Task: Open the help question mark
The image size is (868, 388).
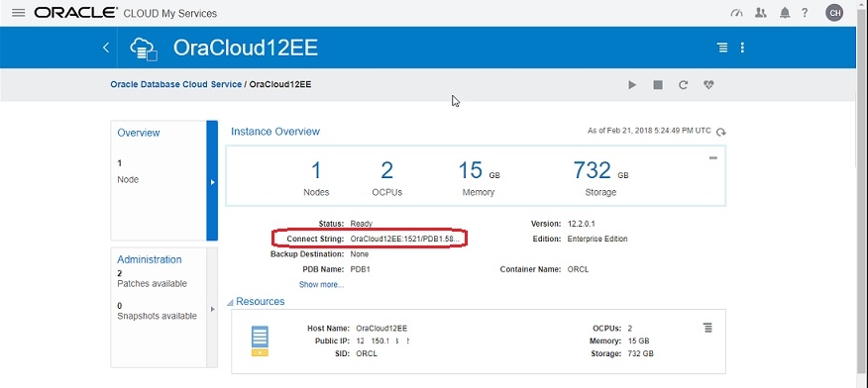Action: [x=805, y=13]
